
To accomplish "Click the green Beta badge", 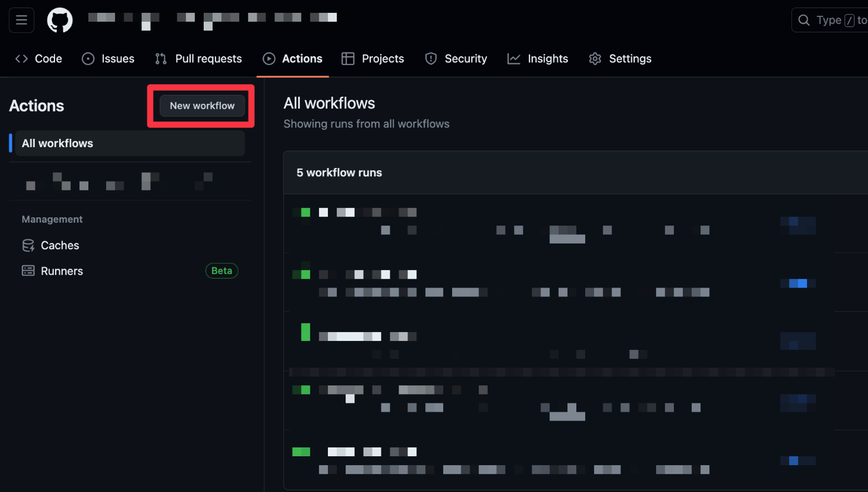I will tap(221, 271).
